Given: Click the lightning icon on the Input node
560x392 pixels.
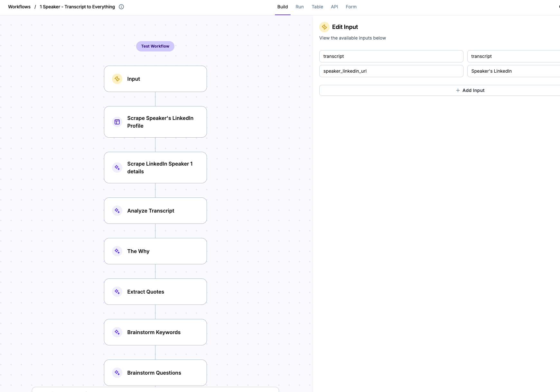Looking at the screenshot, I should click(117, 78).
